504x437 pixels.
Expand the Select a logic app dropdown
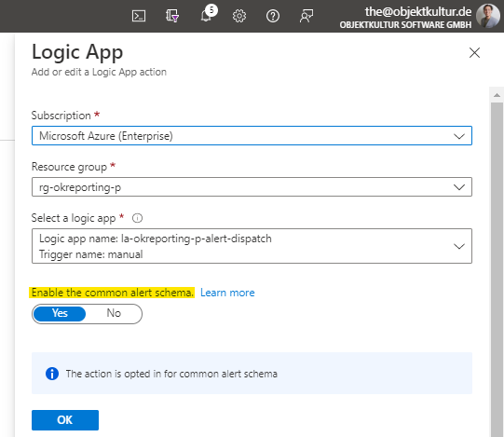tap(252, 246)
